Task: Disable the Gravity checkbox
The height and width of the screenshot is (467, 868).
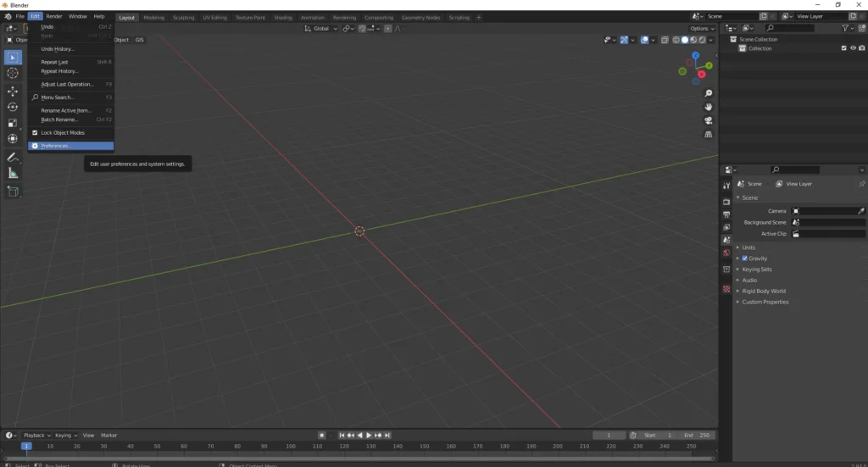Action: click(744, 259)
